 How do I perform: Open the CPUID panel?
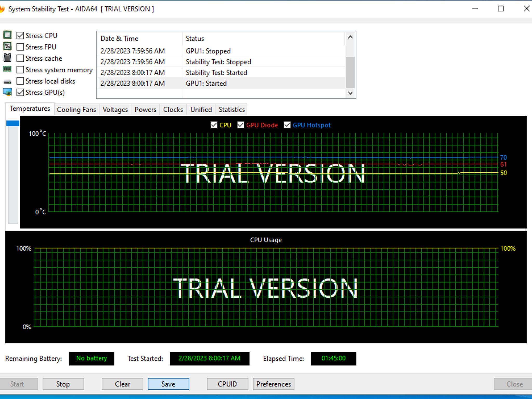(227, 384)
